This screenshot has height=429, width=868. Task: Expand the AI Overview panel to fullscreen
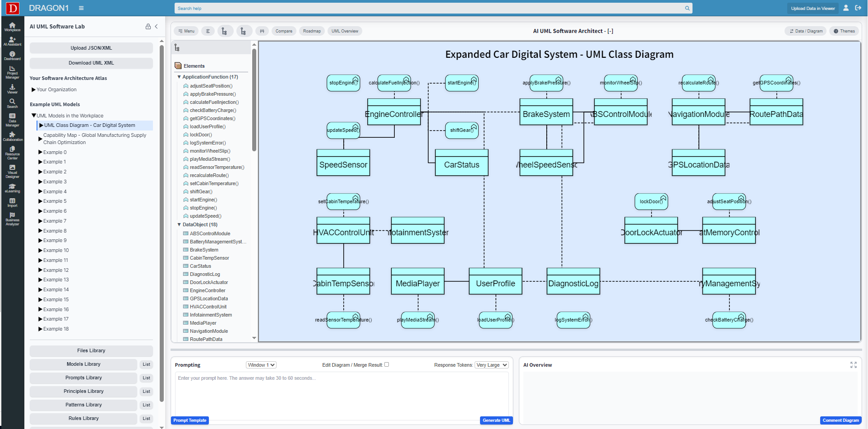(x=853, y=365)
